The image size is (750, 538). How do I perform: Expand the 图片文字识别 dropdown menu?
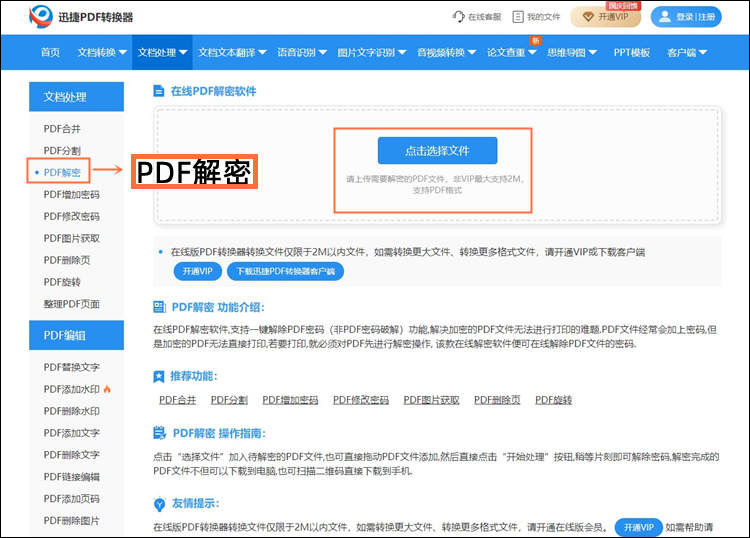(401, 53)
